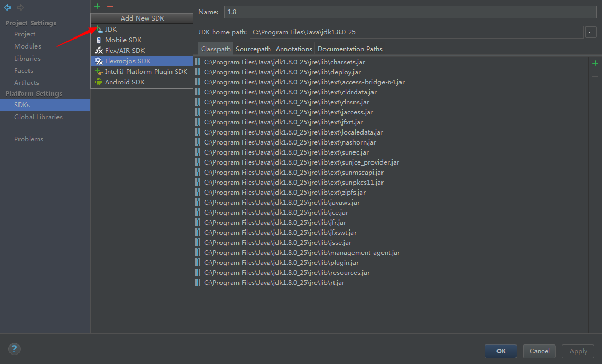Select the management-agent.jar entry
The height and width of the screenshot is (364, 602).
point(298,253)
